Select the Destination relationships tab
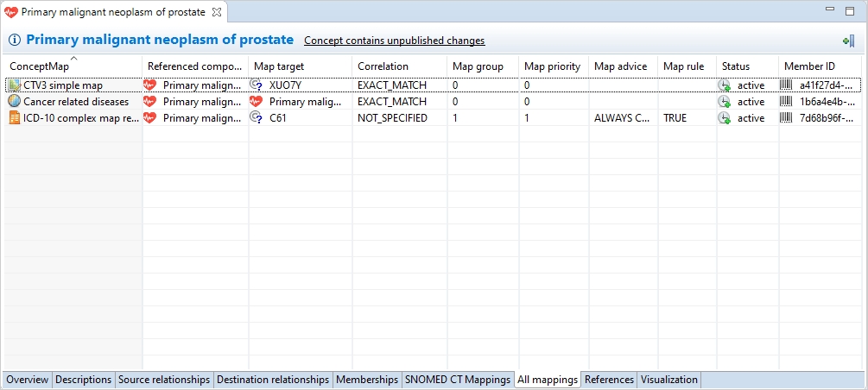The height and width of the screenshot is (390, 868). pos(273,380)
